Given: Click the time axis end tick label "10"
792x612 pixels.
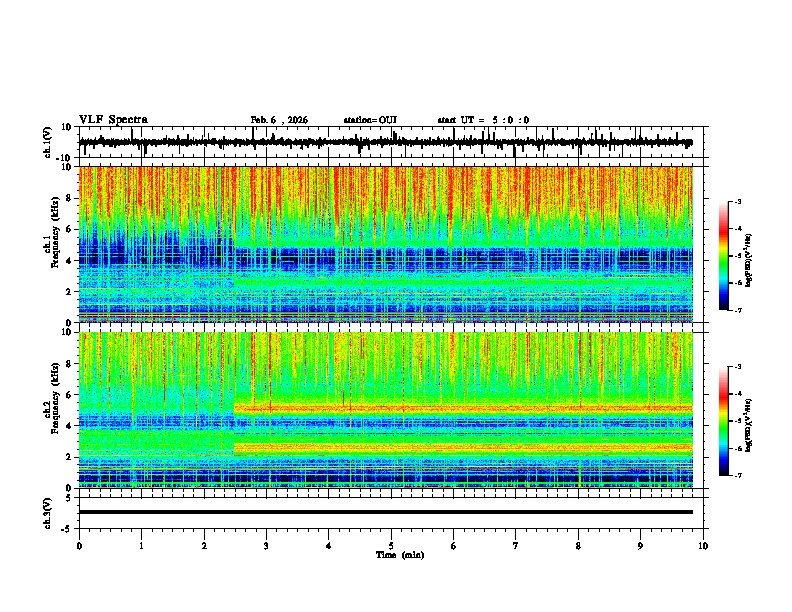Looking at the screenshot, I should (x=703, y=546).
